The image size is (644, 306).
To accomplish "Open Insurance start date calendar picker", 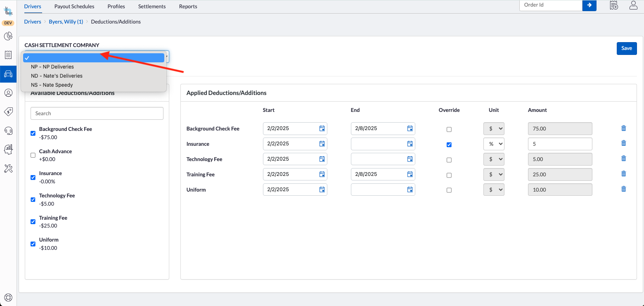I will click(322, 144).
